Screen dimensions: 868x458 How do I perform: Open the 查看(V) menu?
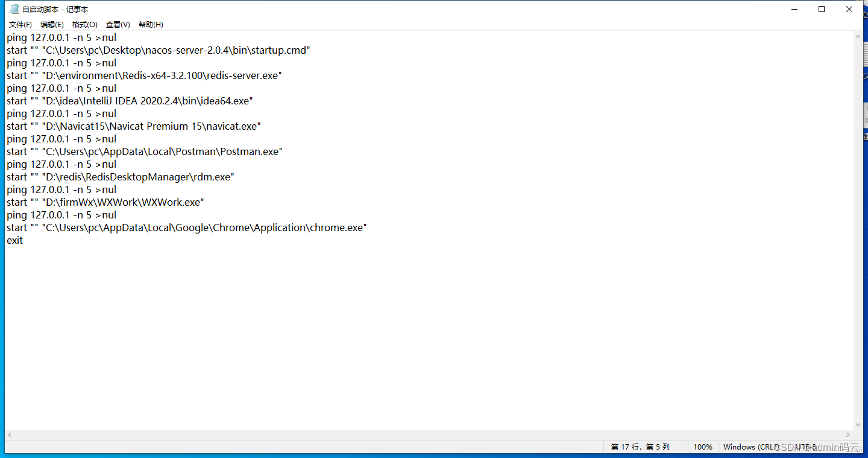tap(118, 24)
